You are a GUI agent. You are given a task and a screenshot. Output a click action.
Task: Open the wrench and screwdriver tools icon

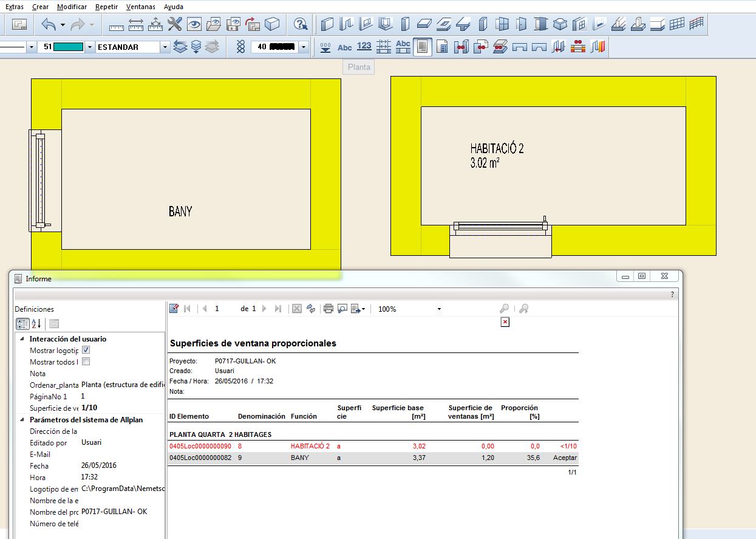175,25
